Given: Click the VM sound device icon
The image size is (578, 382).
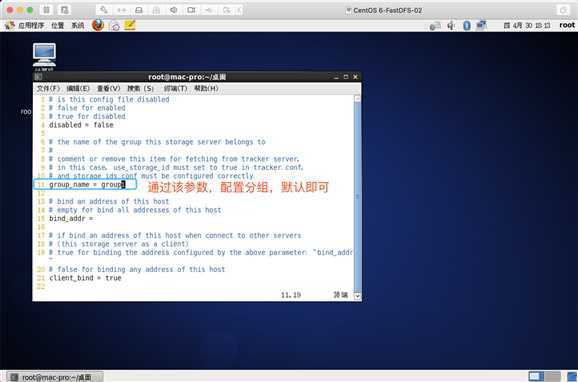Looking at the screenshot, I should click(174, 10).
